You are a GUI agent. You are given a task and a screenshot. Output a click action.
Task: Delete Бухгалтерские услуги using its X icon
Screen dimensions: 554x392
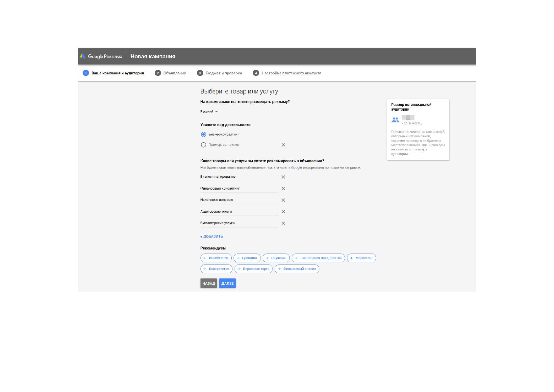[x=283, y=223]
